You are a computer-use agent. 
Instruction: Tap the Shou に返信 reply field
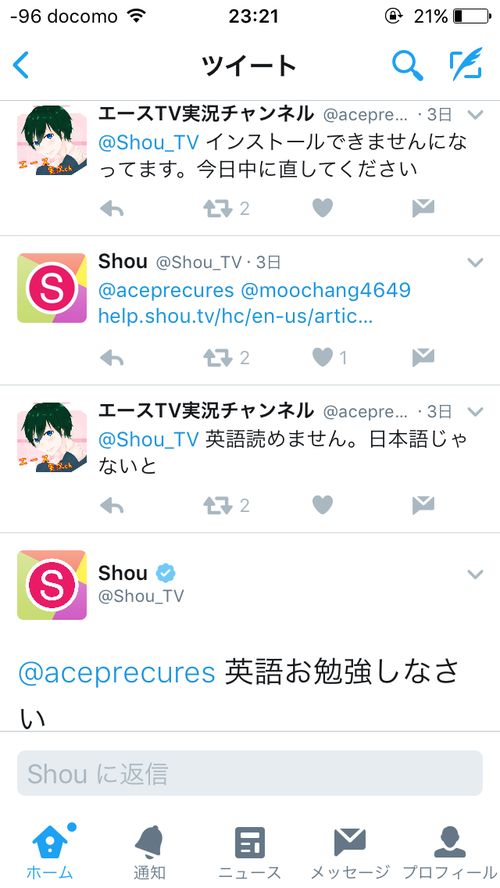pyautogui.click(x=250, y=773)
